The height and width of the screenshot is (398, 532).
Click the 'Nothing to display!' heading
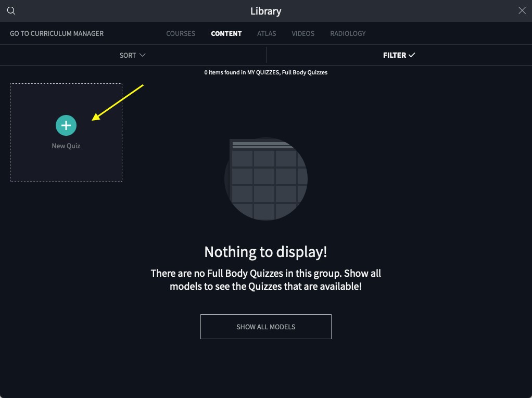coord(265,252)
